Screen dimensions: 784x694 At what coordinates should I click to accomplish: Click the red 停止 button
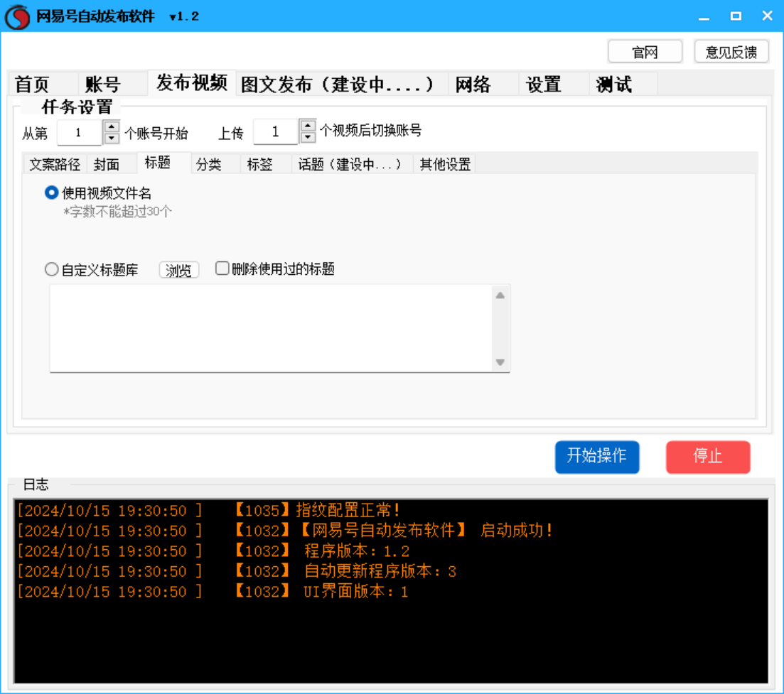(708, 456)
